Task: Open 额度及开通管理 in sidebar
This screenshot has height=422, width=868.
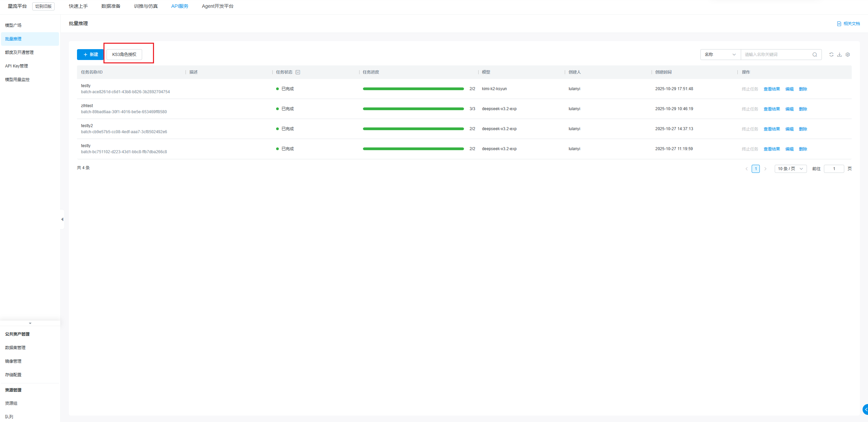Action: pos(19,52)
